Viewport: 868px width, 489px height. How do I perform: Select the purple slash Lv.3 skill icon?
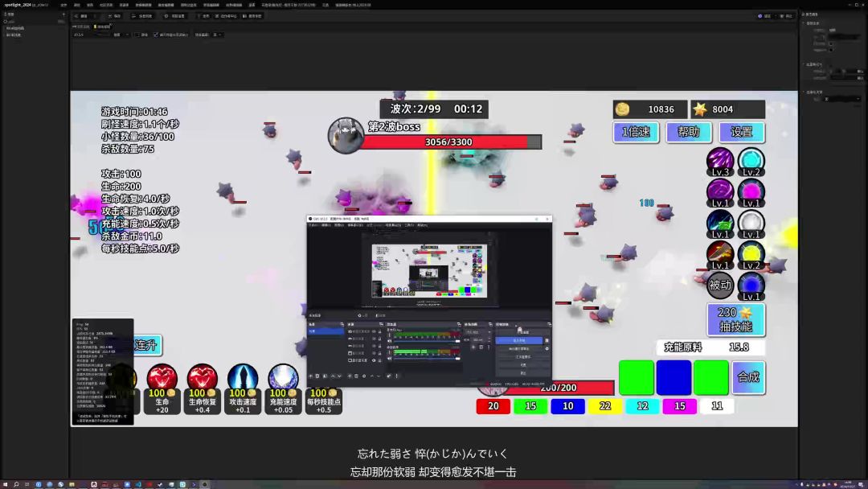[719, 161]
